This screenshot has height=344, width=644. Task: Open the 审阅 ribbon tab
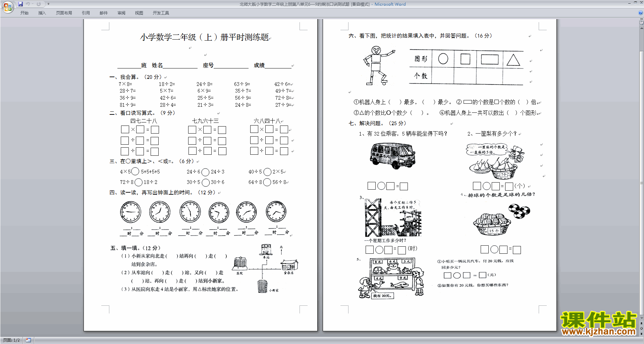(x=121, y=13)
